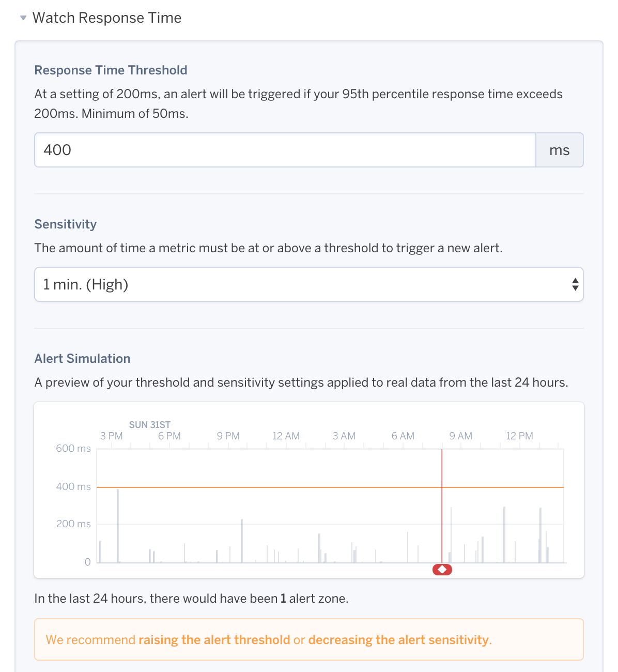
Task: Click the up/down arrows on the Sensitivity select
Action: [x=575, y=284]
